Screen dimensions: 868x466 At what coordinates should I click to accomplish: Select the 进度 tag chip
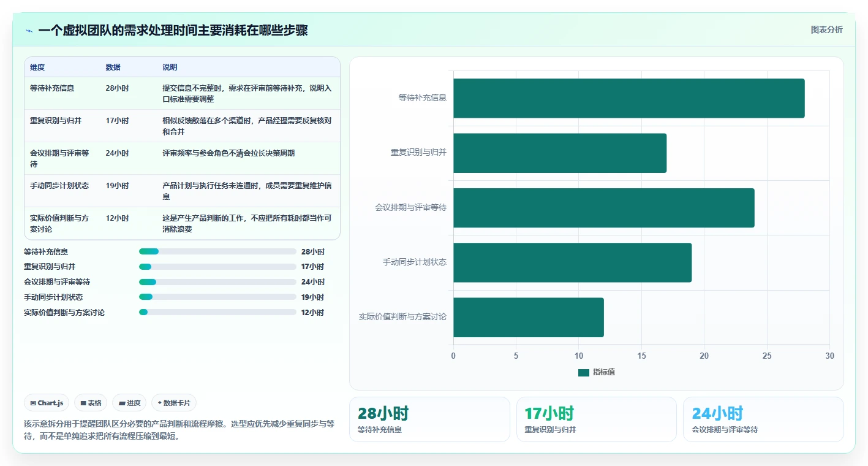coord(129,403)
